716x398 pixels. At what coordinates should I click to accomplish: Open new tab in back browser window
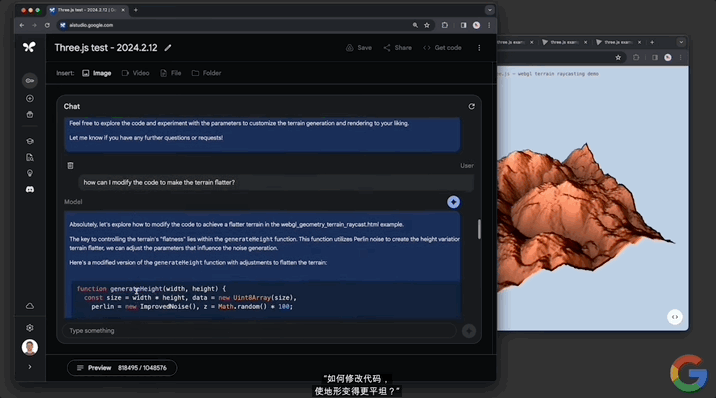coord(652,42)
